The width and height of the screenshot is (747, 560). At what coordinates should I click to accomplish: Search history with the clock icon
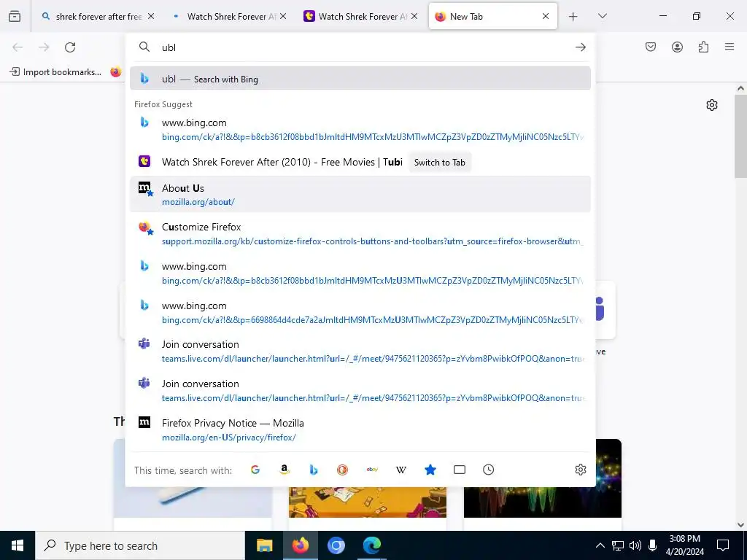click(488, 470)
